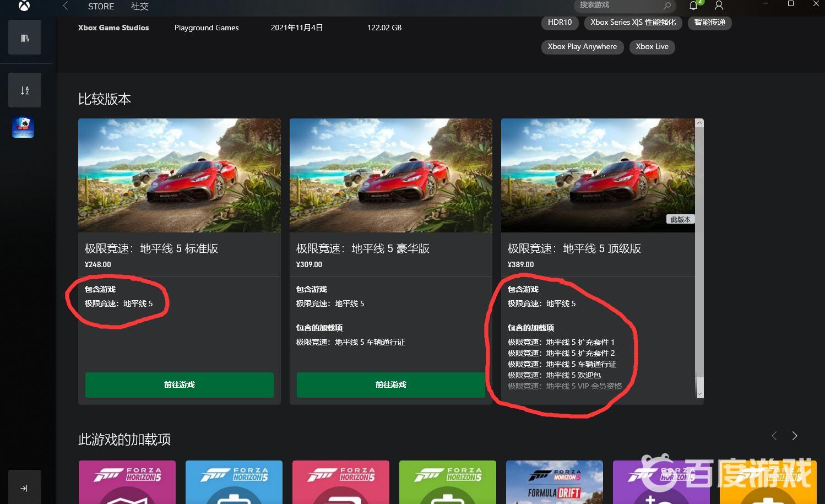
Task: Select the Xbox Play Anywhere tag
Action: pos(582,47)
